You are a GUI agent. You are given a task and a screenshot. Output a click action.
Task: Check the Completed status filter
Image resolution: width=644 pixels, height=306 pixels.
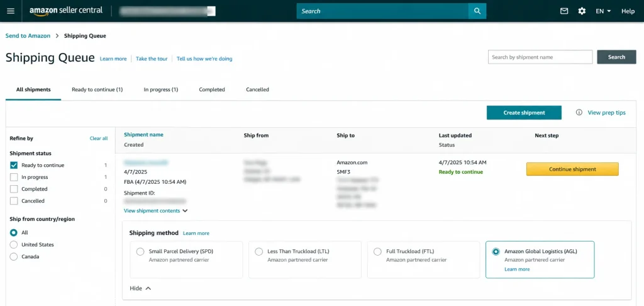click(14, 189)
